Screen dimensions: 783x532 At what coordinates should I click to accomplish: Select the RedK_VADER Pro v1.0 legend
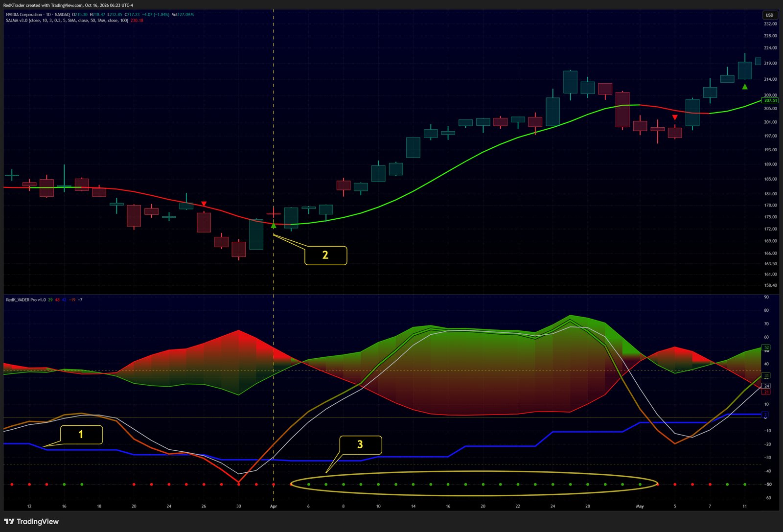point(26,300)
